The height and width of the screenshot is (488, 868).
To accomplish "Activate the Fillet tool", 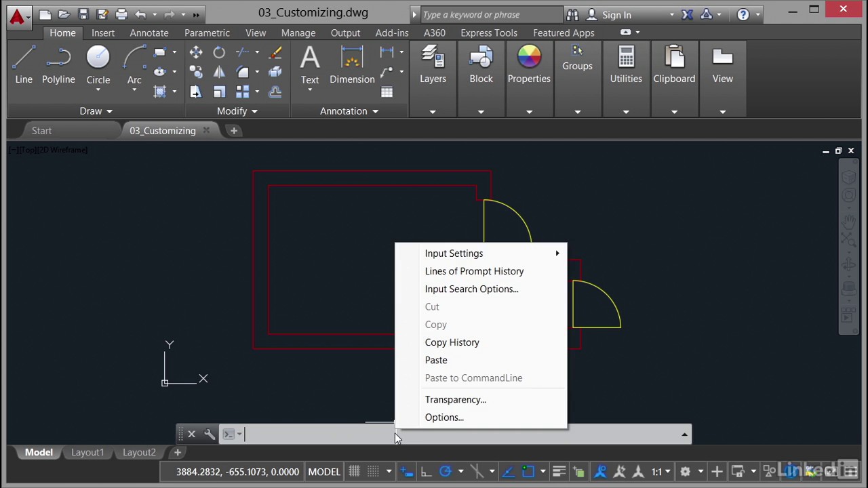I will click(242, 72).
